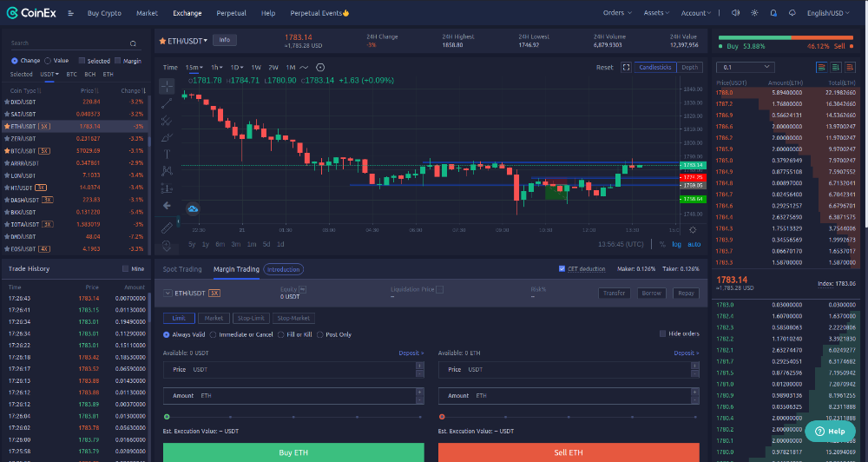Switch to Depth chart tab
This screenshot has height=462, width=868.
[690, 67]
